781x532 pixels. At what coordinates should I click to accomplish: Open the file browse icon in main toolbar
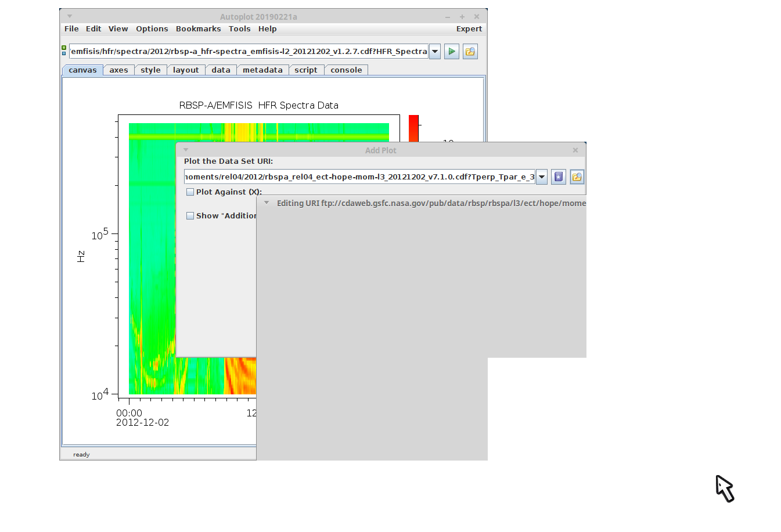pyautogui.click(x=470, y=52)
